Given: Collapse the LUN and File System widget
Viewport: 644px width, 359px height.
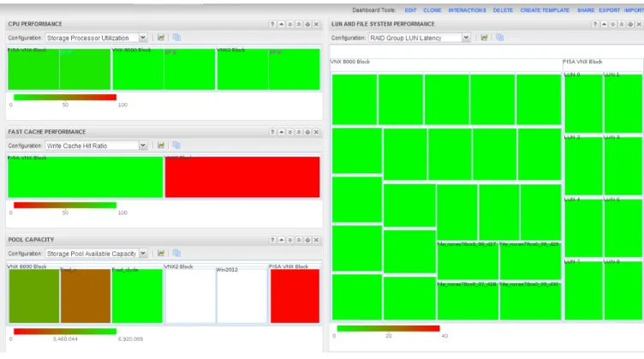Looking at the screenshot, I should point(604,24).
